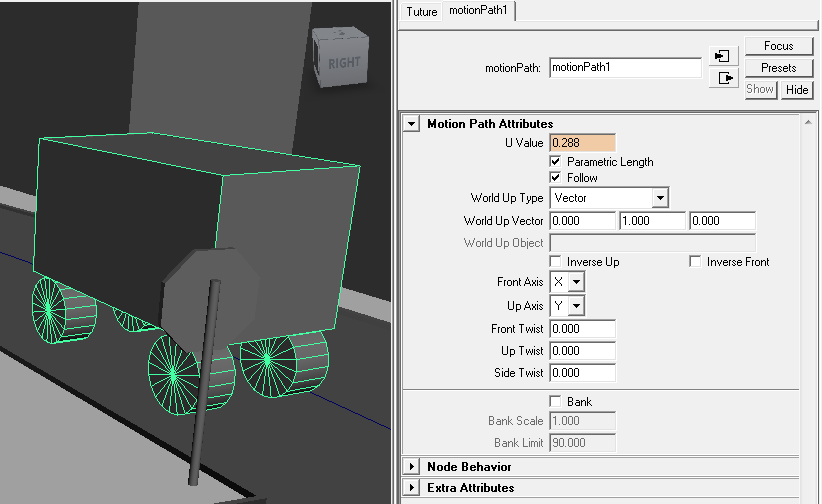
Task: Click the output connection arrow icon
Action: (x=723, y=78)
